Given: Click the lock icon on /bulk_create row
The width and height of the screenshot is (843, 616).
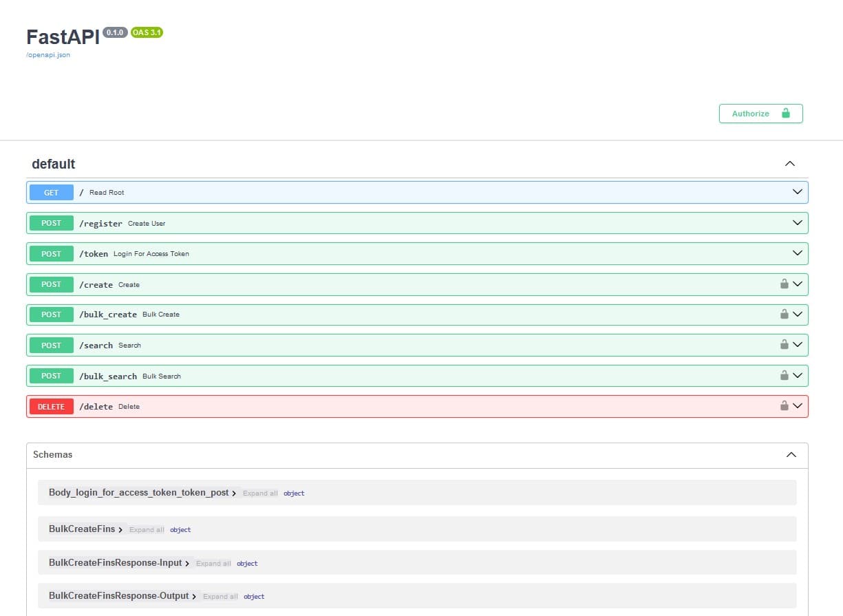Looking at the screenshot, I should click(784, 314).
